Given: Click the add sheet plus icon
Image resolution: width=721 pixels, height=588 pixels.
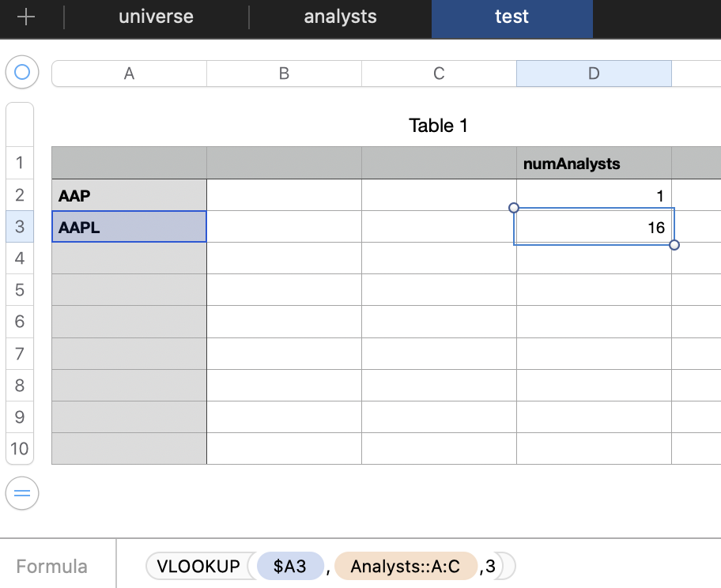Looking at the screenshot, I should coord(26,17).
